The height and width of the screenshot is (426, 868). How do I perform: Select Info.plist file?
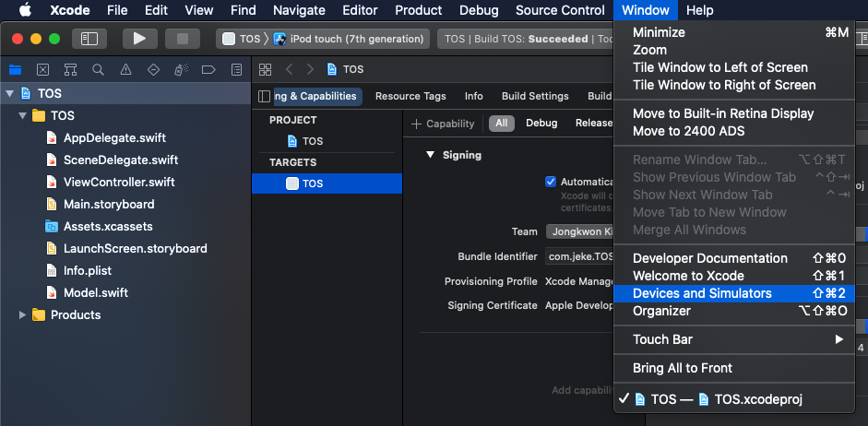[88, 270]
